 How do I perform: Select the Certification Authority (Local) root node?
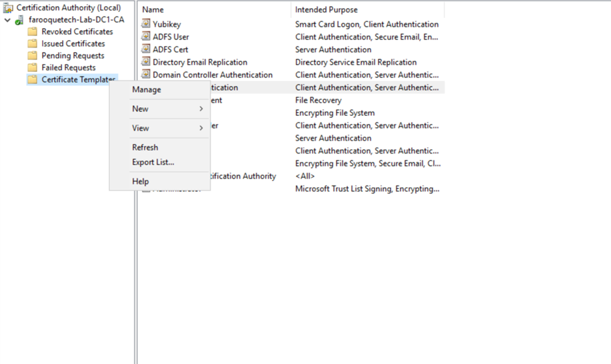(68, 8)
